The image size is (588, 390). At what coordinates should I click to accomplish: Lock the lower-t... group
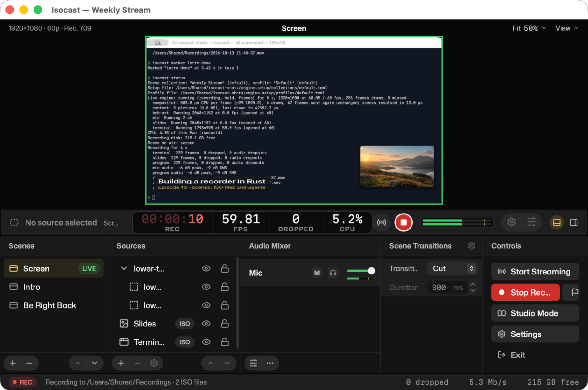click(225, 269)
